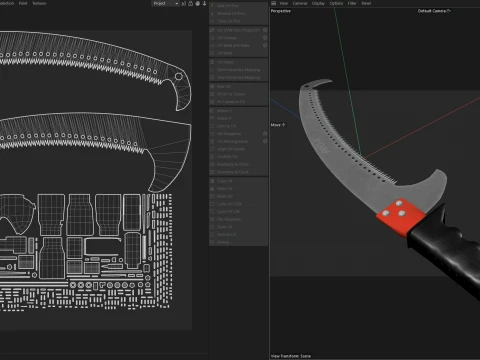Click the View Transform: Scene status text
480x360 pixels.
pos(291,356)
